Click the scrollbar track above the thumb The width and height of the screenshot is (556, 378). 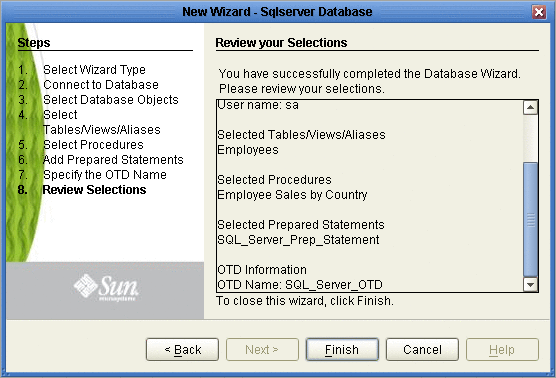(530, 138)
